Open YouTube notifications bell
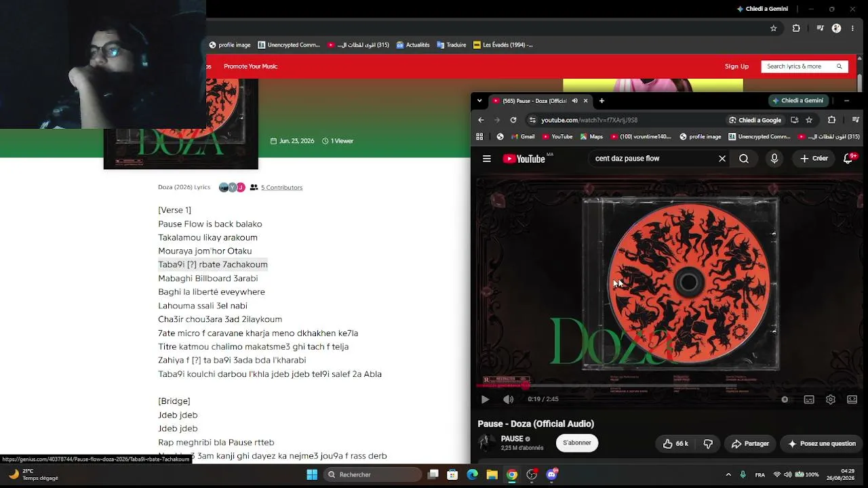This screenshot has height=488, width=868. click(848, 159)
